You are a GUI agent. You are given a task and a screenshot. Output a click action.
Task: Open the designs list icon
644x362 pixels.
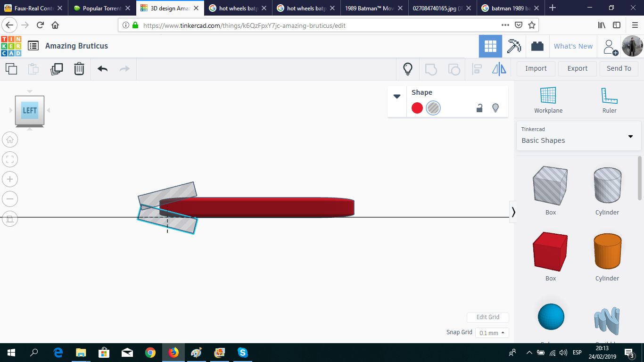point(33,46)
